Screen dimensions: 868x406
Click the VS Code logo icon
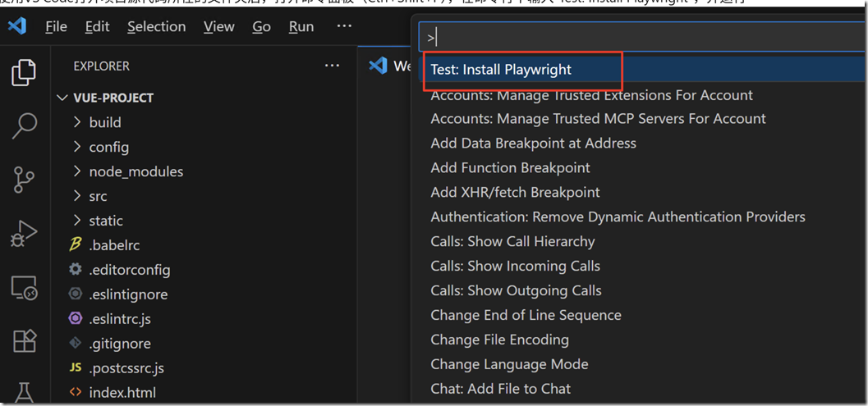tap(17, 26)
